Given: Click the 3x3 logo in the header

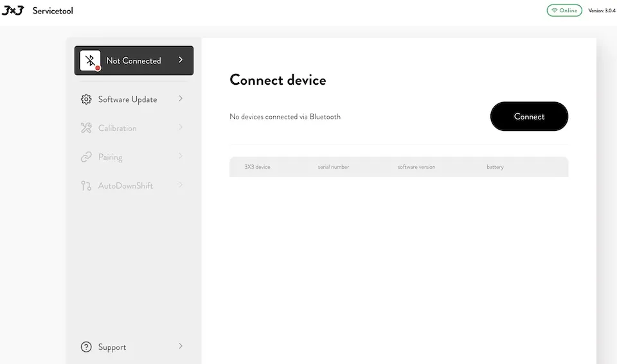Looking at the screenshot, I should pyautogui.click(x=13, y=11).
